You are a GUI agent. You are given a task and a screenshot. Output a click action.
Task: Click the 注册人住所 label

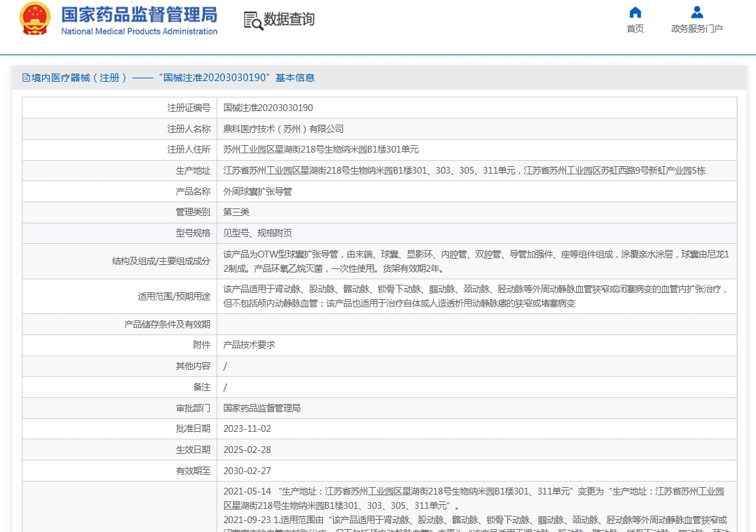(189, 150)
